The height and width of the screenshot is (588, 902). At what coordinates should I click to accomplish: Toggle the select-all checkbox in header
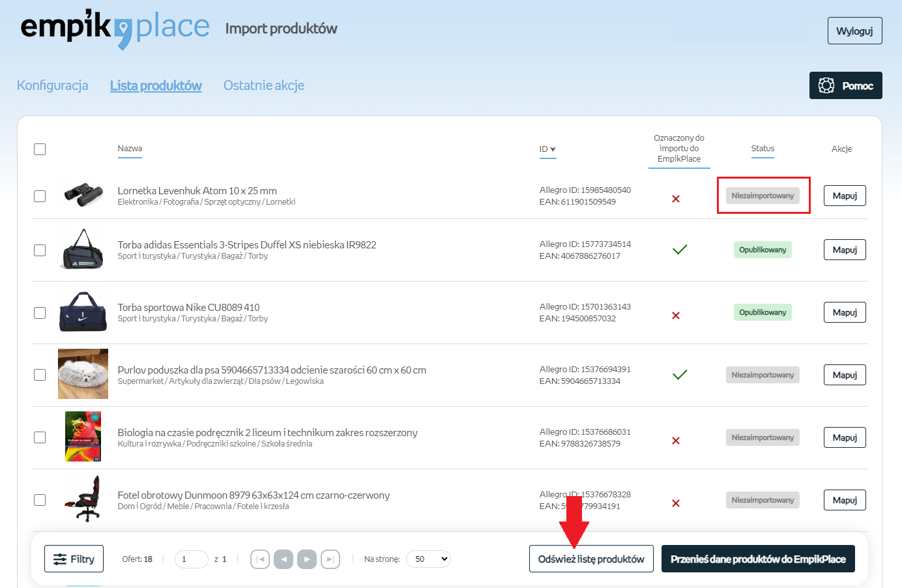click(x=40, y=149)
